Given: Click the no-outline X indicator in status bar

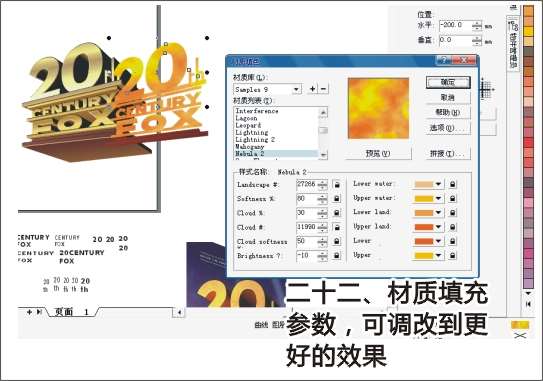Looking at the screenshot, I should tap(520, 335).
